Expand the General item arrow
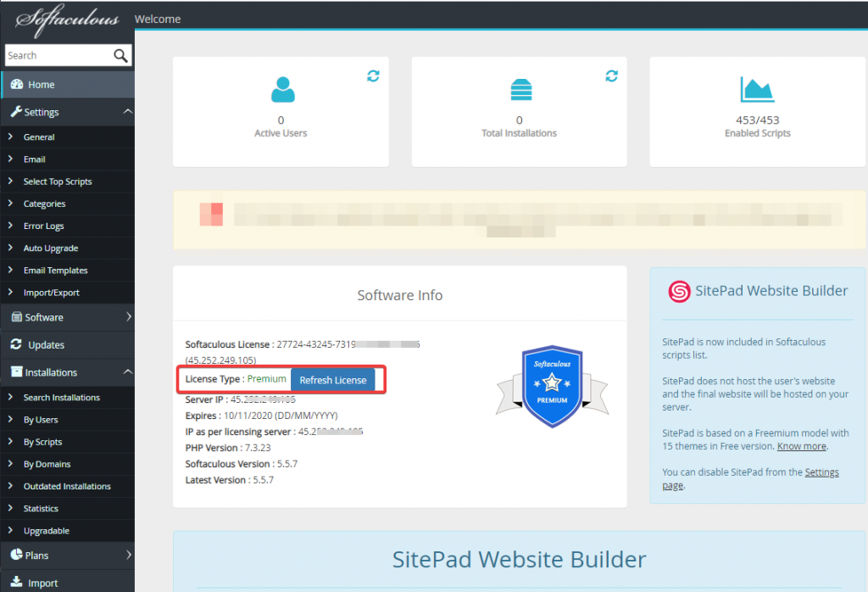Viewport: 868px width, 592px height. click(x=10, y=137)
